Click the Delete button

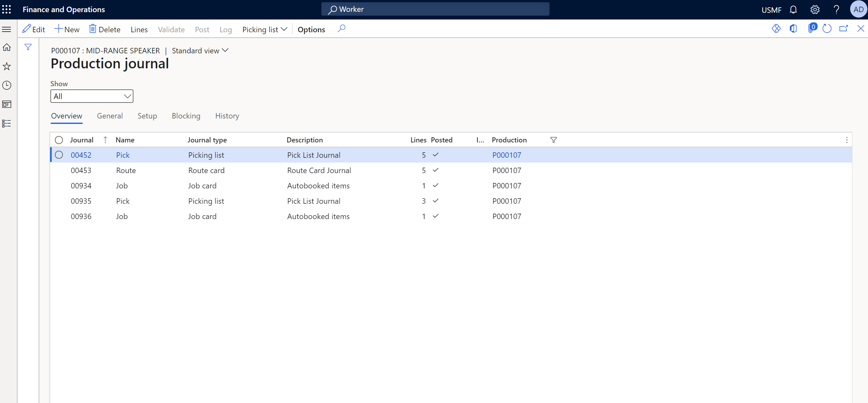[x=104, y=29]
